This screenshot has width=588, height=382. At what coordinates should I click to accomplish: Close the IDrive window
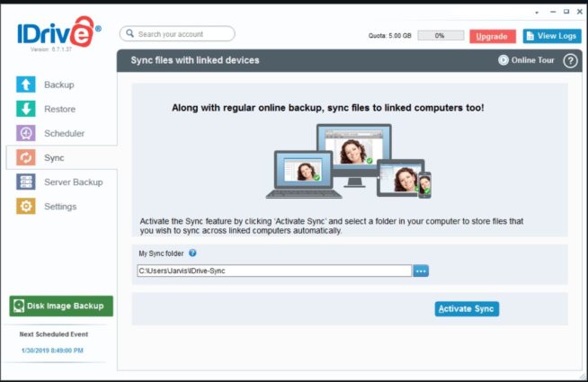(x=580, y=12)
